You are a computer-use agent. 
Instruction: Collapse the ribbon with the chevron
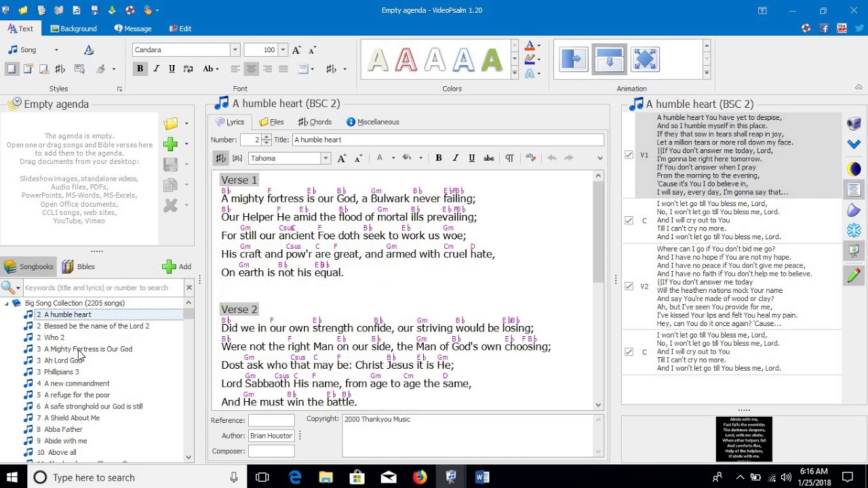[859, 87]
